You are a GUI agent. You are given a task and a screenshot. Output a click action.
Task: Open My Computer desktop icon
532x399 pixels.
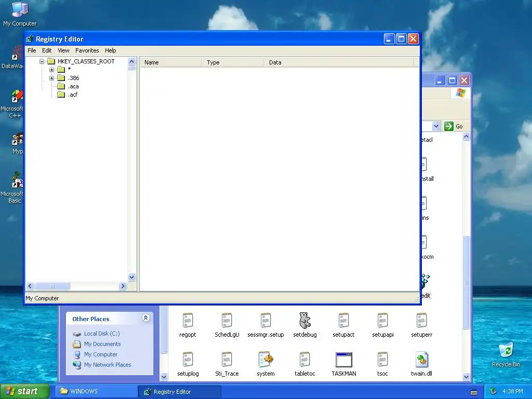click(x=19, y=14)
